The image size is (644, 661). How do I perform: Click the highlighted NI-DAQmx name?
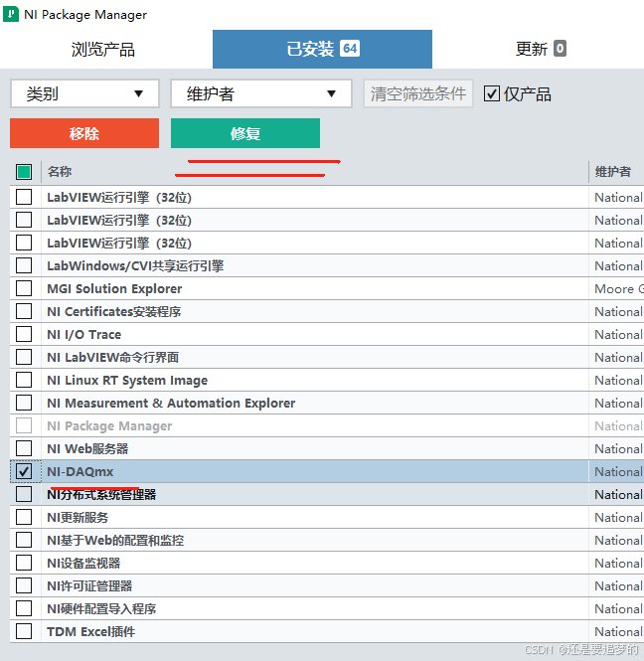click(80, 472)
